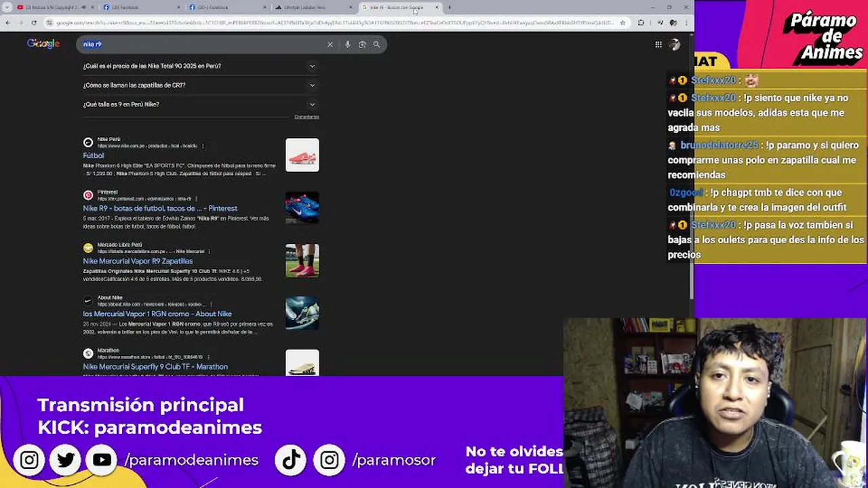The width and height of the screenshot is (868, 488).
Task: Open new tab with plus button
Action: [x=449, y=7]
